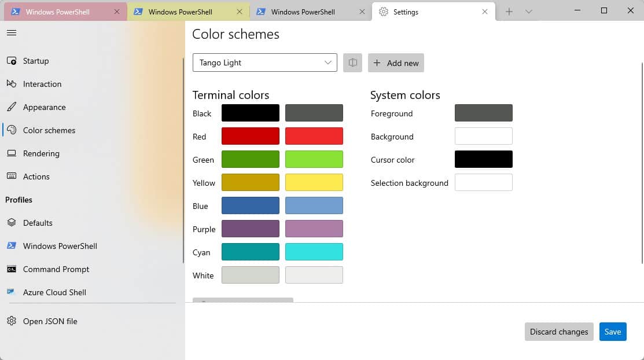
Task: Pick the Cursor color black swatch
Action: [x=483, y=159]
